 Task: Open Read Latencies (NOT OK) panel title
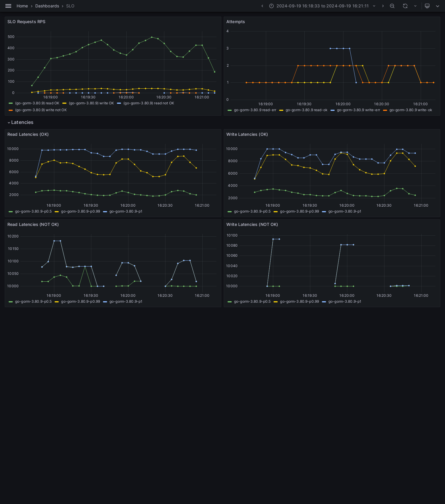point(33,224)
